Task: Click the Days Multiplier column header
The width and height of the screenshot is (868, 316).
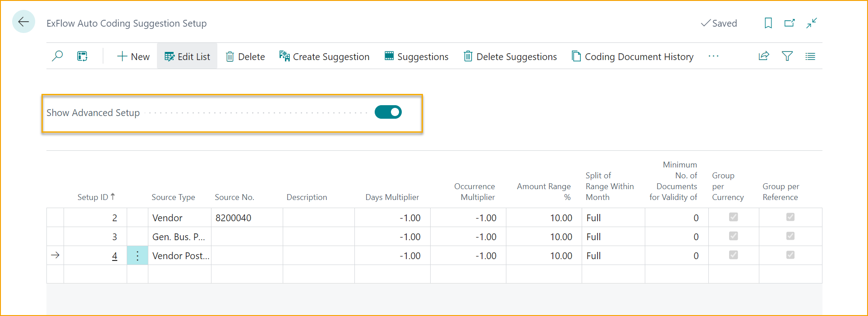Action: pos(392,197)
